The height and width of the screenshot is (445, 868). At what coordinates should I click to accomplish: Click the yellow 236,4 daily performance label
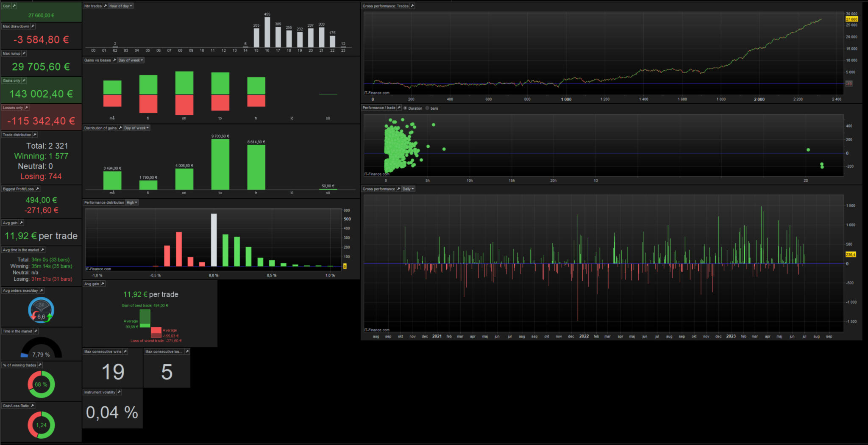tap(851, 254)
